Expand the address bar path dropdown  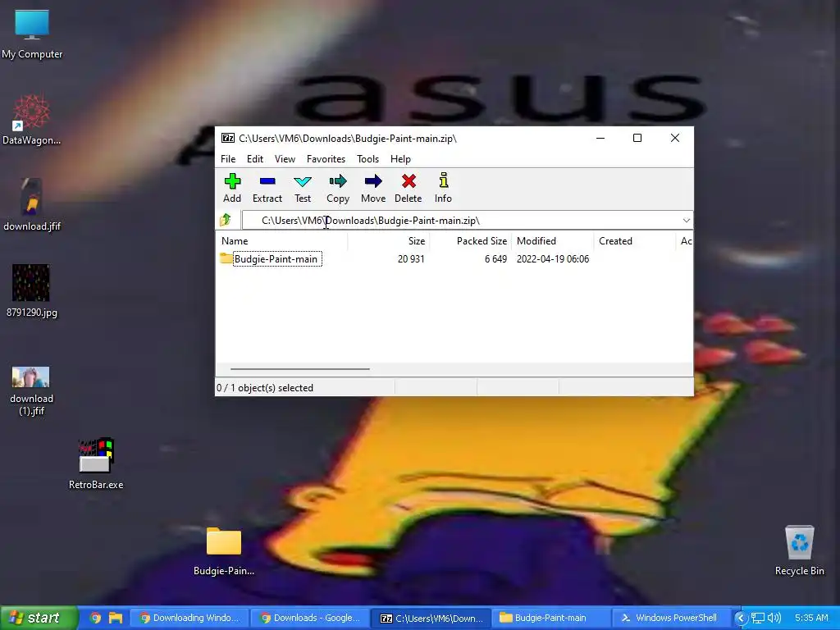tap(686, 220)
